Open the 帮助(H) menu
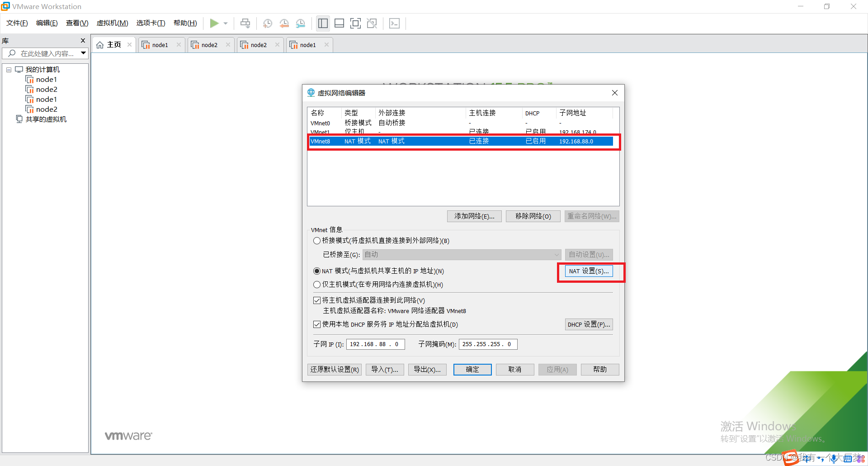868x466 pixels. [x=185, y=23]
